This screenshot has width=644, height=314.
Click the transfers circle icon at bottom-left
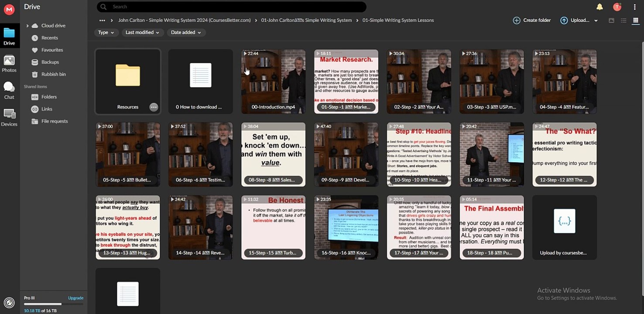9,303
